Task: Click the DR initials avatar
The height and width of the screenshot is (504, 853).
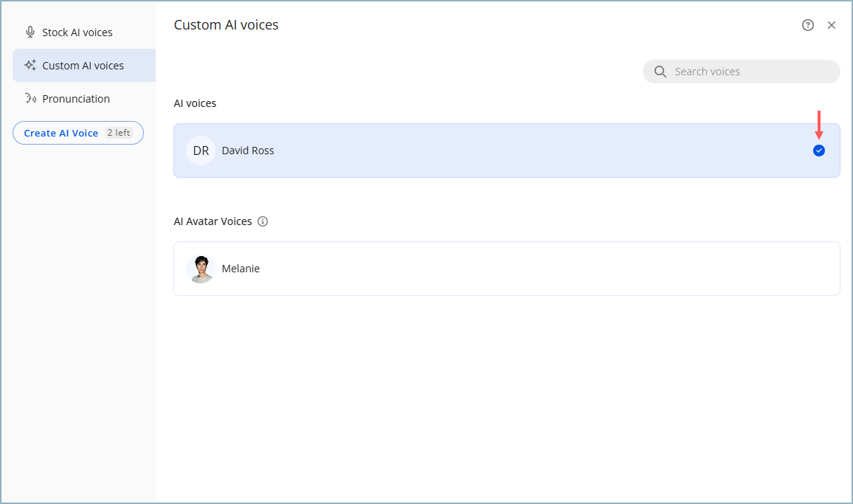Action: click(201, 151)
